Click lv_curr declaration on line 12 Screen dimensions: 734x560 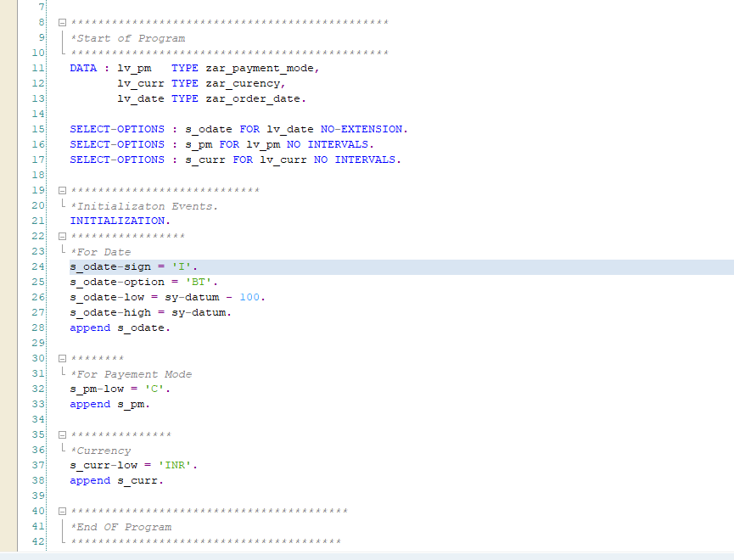pyautogui.click(x=140, y=83)
